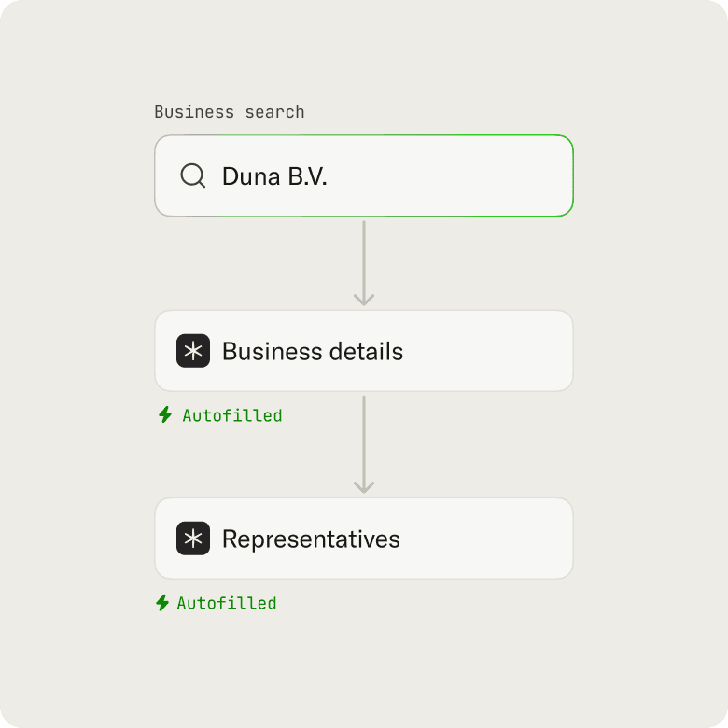
Task: Click the Business details title text
Action: click(x=313, y=351)
